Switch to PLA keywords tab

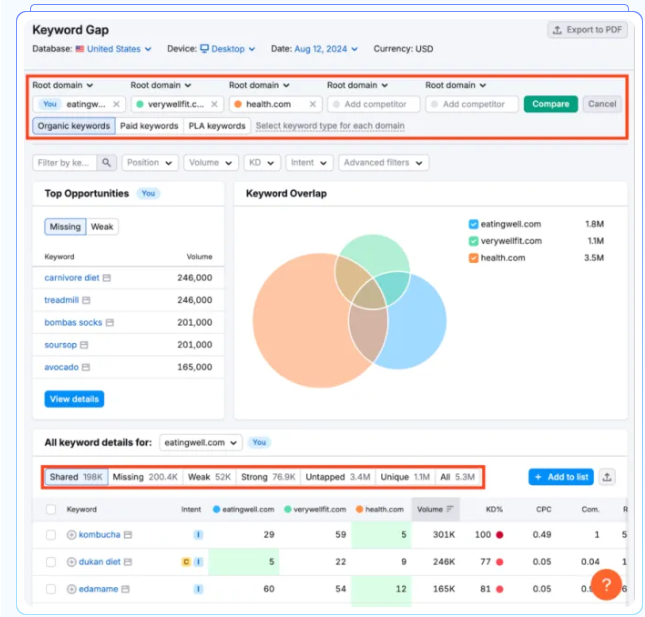pos(217,126)
